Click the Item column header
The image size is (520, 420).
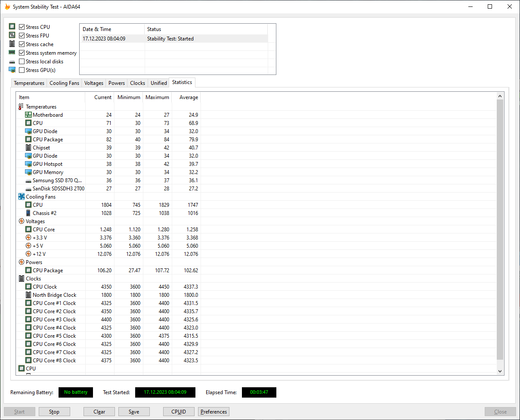click(51, 97)
